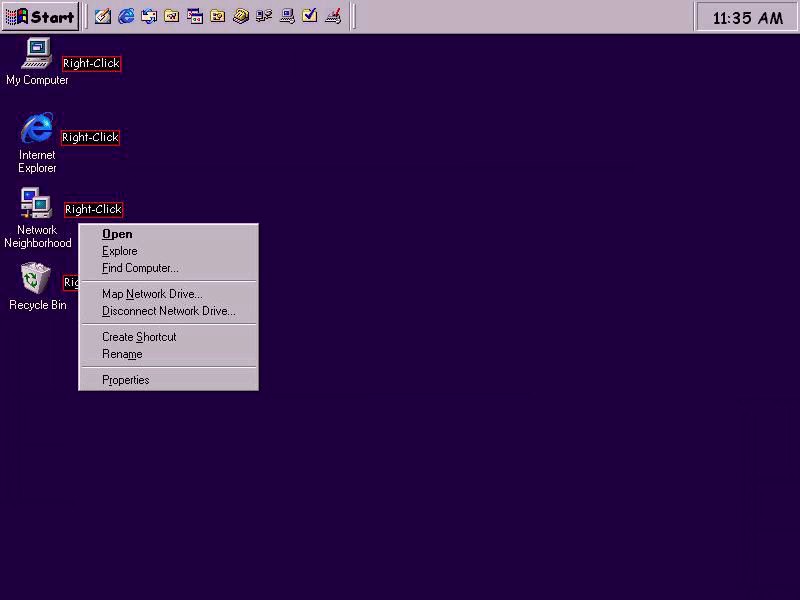
Task: Click the keyboard with red pen quick launch icon
Action: [333, 16]
